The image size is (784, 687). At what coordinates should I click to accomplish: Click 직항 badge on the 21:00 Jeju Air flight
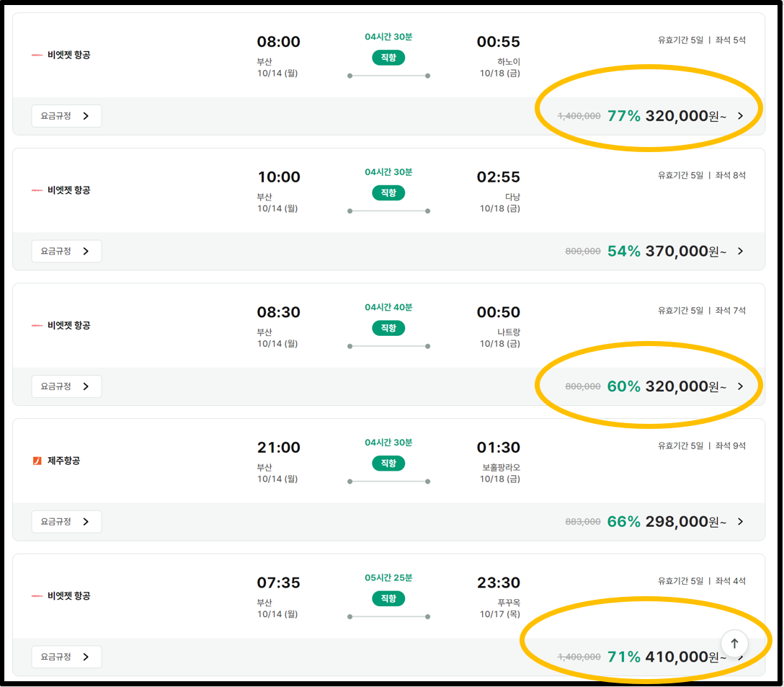coord(388,464)
